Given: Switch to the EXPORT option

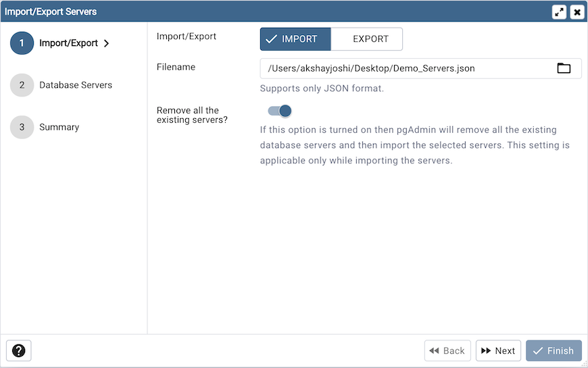Looking at the screenshot, I should pyautogui.click(x=367, y=39).
